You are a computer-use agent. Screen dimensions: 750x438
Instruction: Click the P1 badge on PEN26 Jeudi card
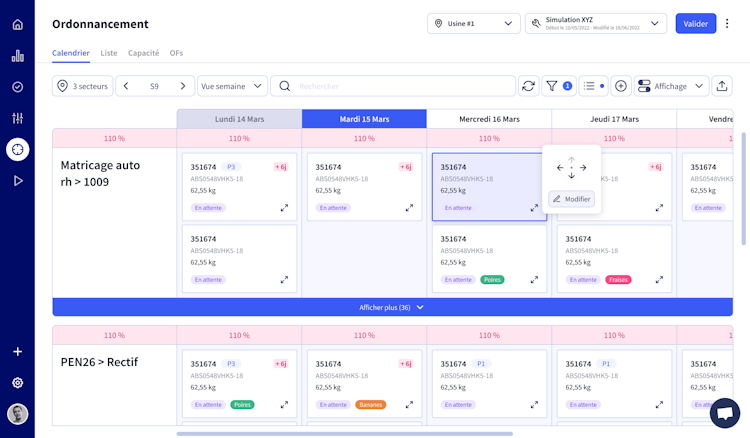point(606,364)
